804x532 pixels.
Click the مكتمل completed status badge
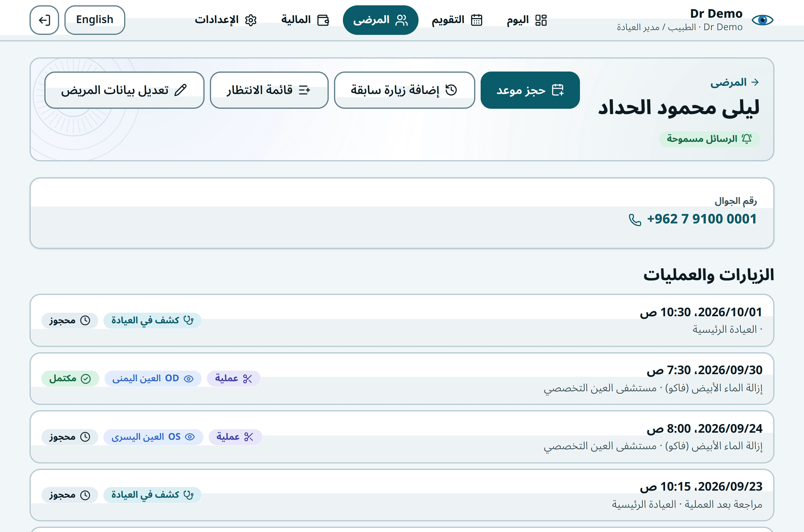click(70, 379)
